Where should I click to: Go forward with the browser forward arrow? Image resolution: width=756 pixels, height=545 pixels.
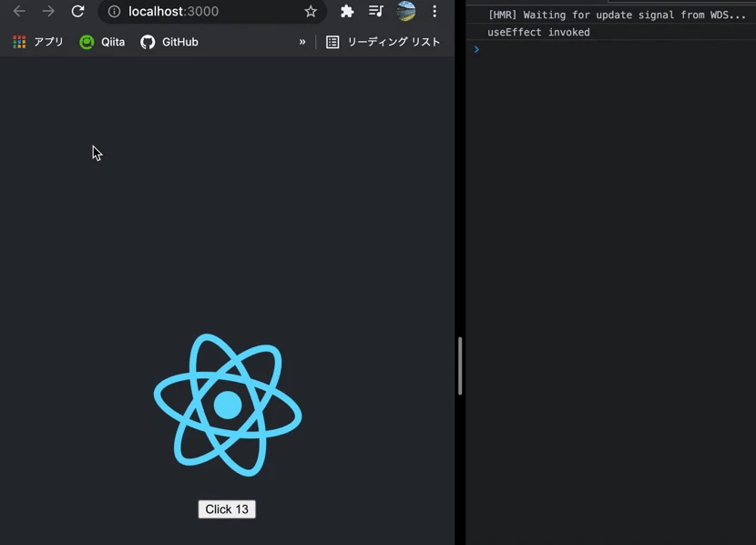[x=48, y=11]
